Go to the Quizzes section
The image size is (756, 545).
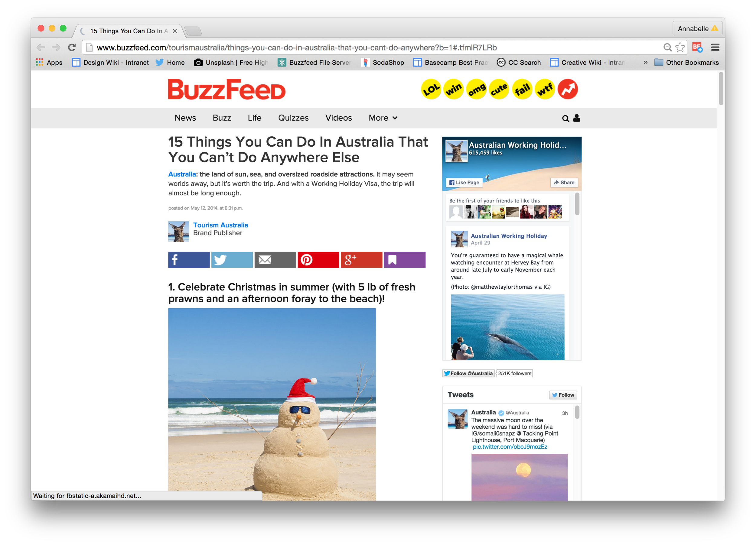(293, 118)
